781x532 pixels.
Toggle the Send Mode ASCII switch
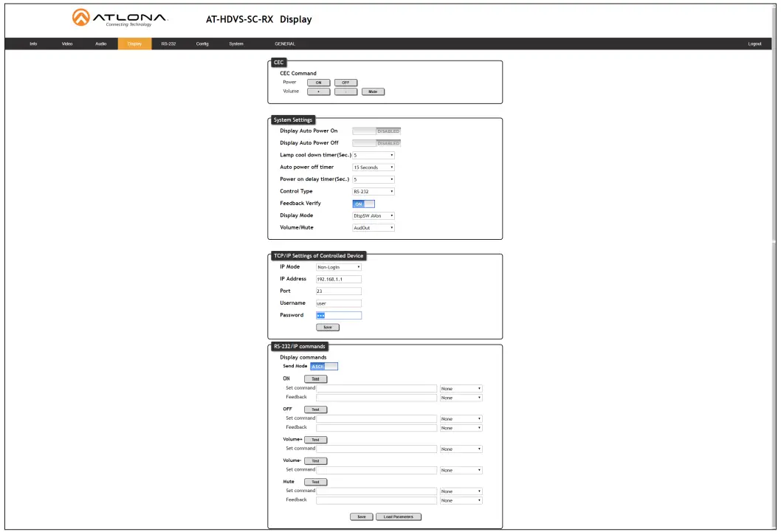click(324, 367)
